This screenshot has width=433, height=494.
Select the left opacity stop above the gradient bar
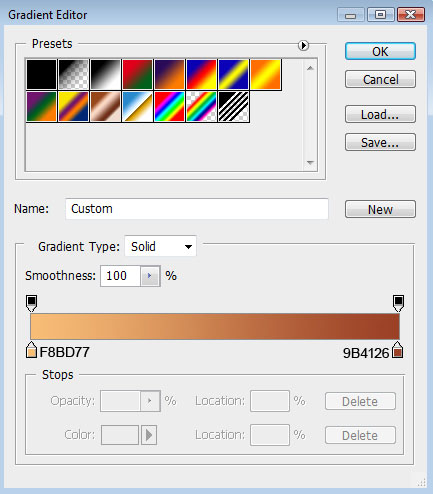pyautogui.click(x=32, y=303)
